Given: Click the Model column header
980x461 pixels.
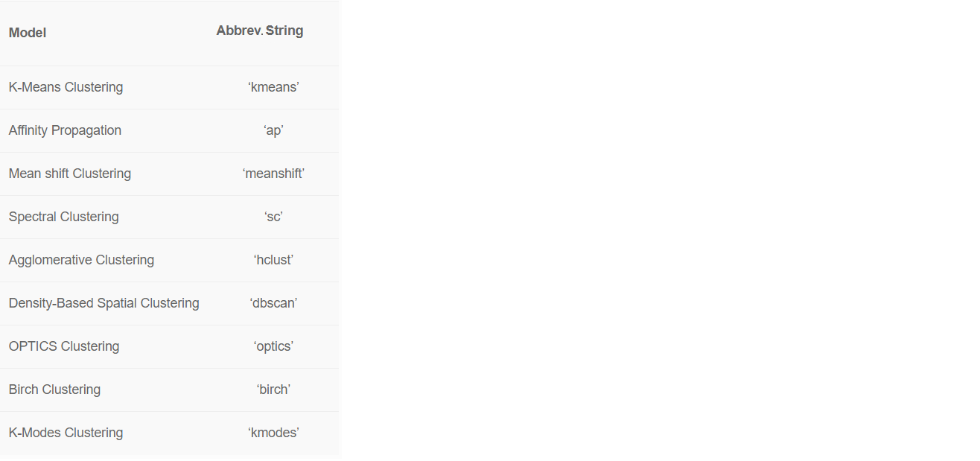Looking at the screenshot, I should [x=28, y=33].
